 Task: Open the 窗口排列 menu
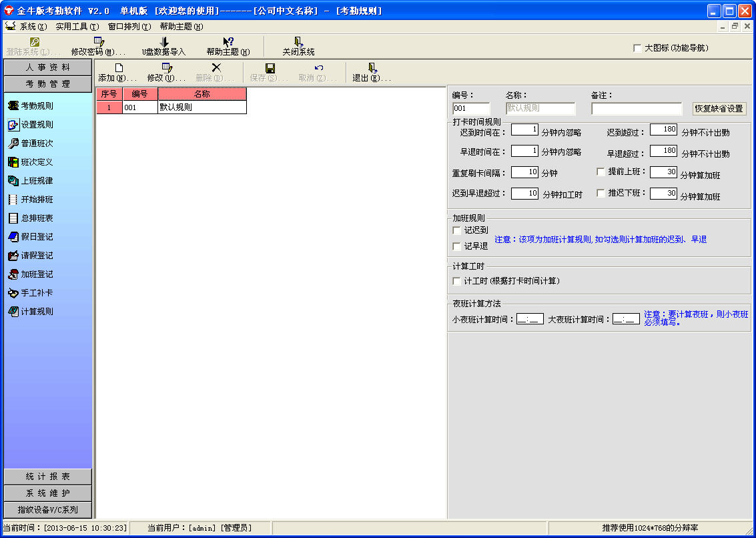point(129,27)
